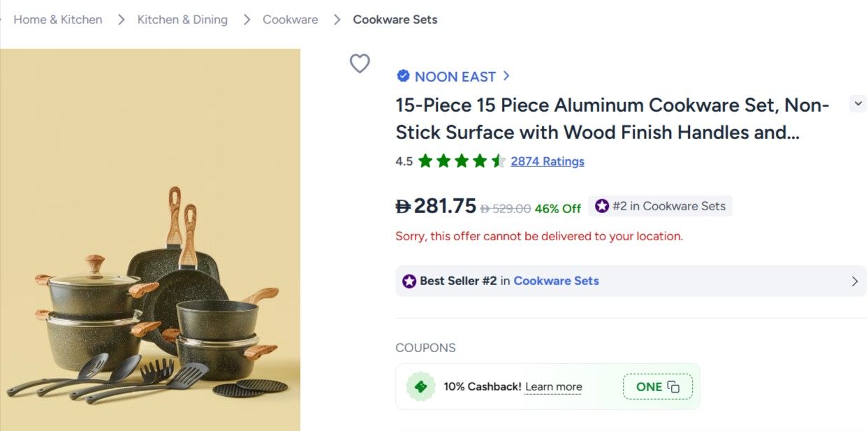
Task: Open Best Seller row right chevron
Action: [855, 281]
